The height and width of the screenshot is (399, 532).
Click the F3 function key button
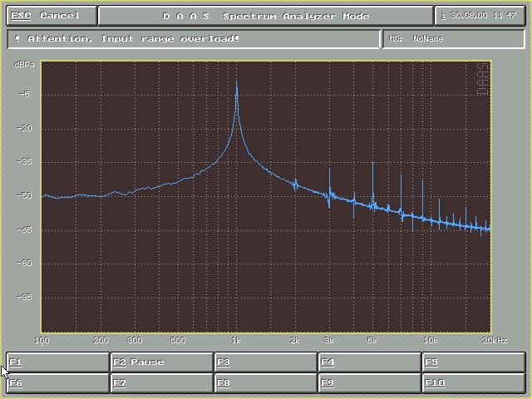265,362
